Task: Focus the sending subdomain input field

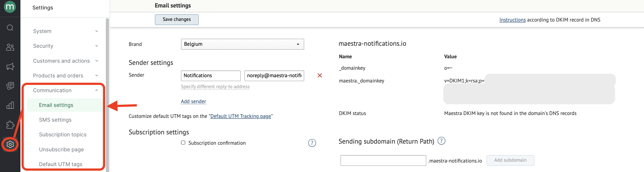Action: point(383,161)
